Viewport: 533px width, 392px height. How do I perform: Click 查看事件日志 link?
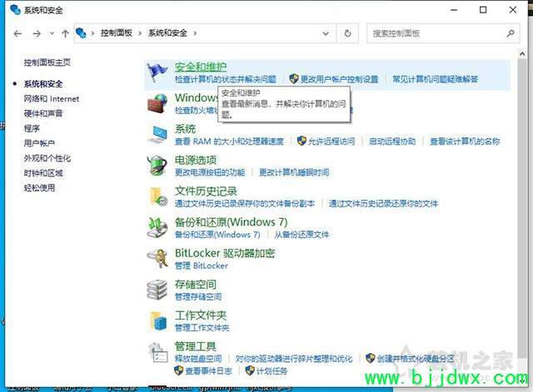[x=208, y=371]
